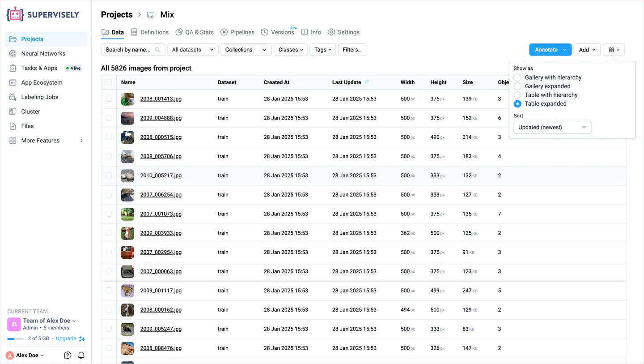Click the Labeling Jobs sidebar icon
The height and width of the screenshot is (364, 644).
13,97
